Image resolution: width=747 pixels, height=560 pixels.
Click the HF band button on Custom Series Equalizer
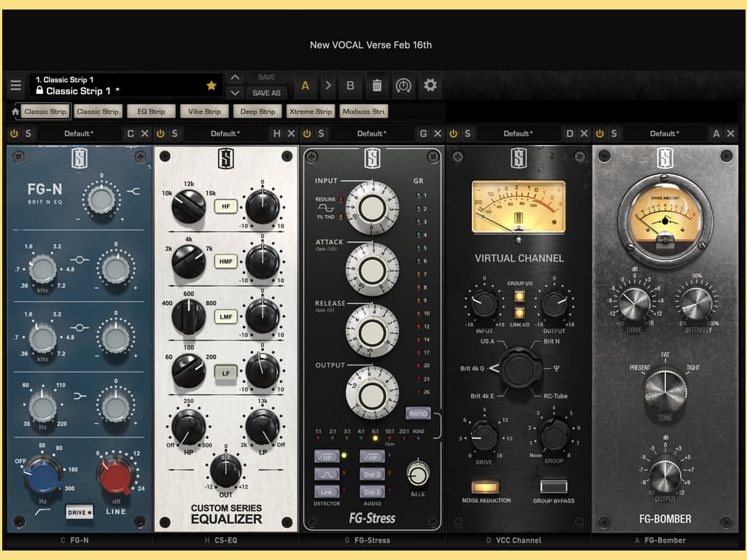(x=226, y=206)
